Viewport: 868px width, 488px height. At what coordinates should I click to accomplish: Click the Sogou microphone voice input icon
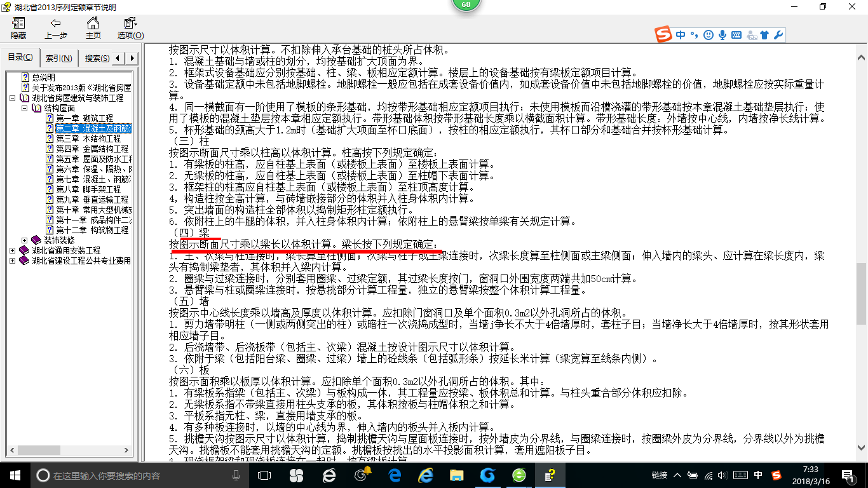pyautogui.click(x=722, y=36)
